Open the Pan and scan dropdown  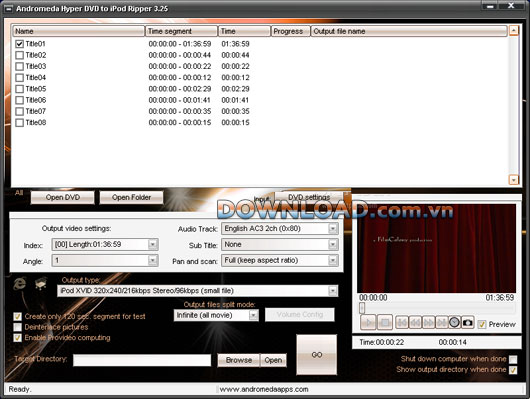333,260
